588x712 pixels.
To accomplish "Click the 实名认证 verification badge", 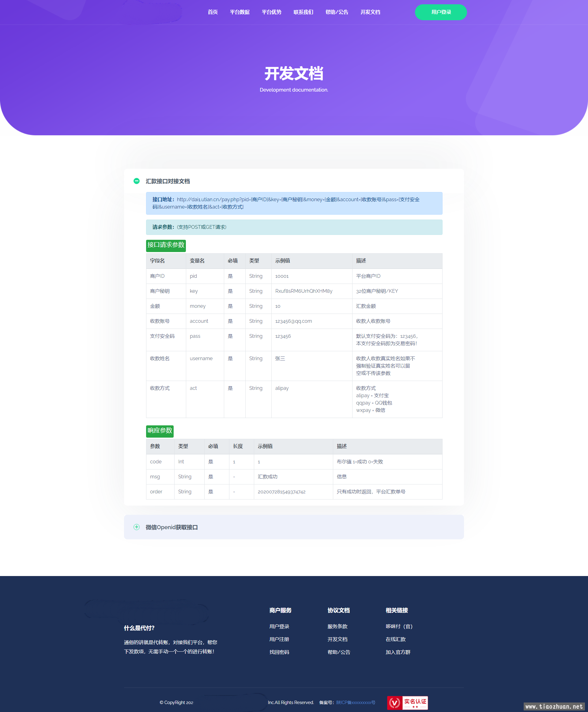I will [408, 703].
